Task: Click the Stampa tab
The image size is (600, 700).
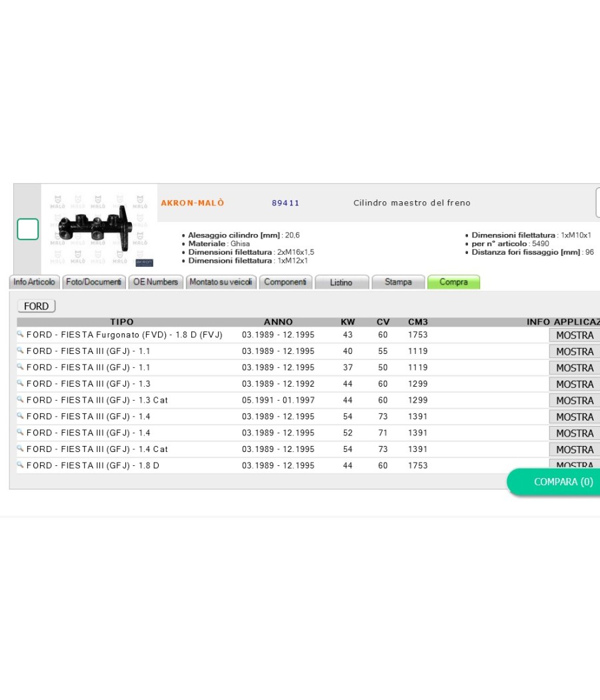Action: (398, 282)
